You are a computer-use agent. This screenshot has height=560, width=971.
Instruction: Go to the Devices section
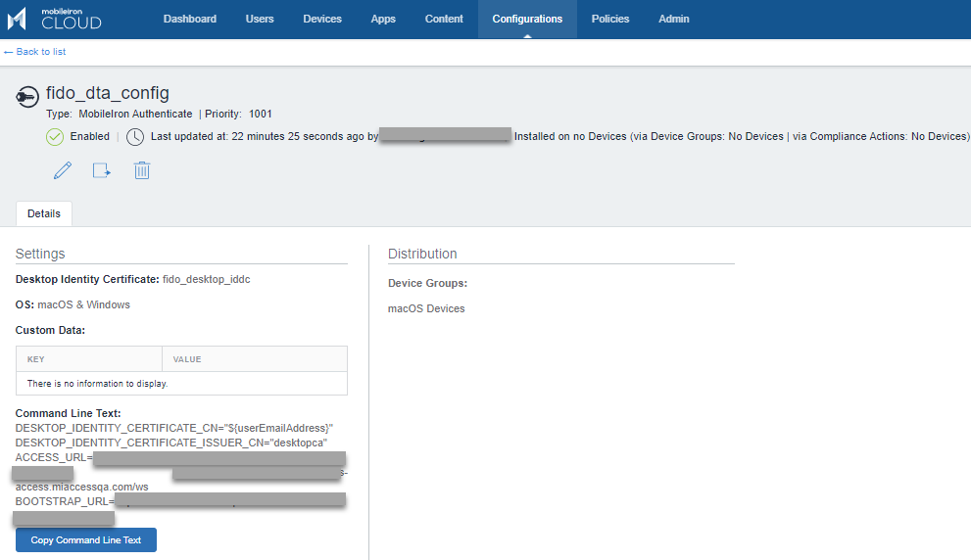tap(322, 20)
